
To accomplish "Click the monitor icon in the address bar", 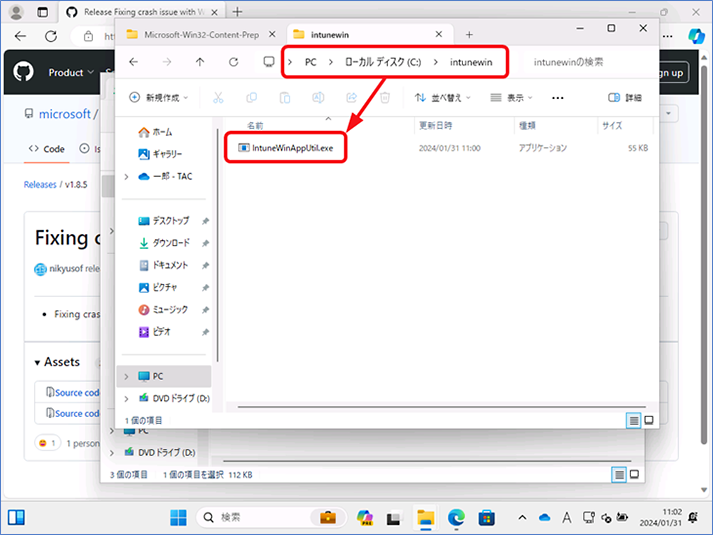I will coord(269,61).
